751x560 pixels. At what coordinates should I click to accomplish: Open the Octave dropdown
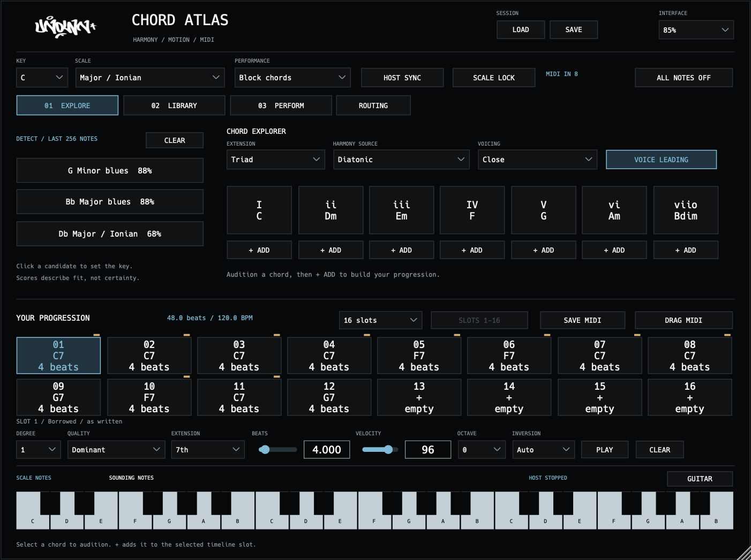point(482,450)
